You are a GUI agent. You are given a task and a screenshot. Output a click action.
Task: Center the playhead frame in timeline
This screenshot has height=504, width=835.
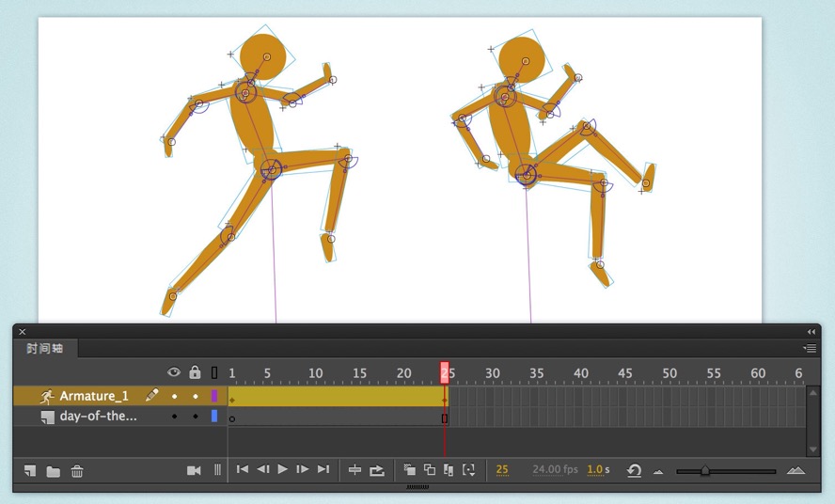(x=354, y=470)
